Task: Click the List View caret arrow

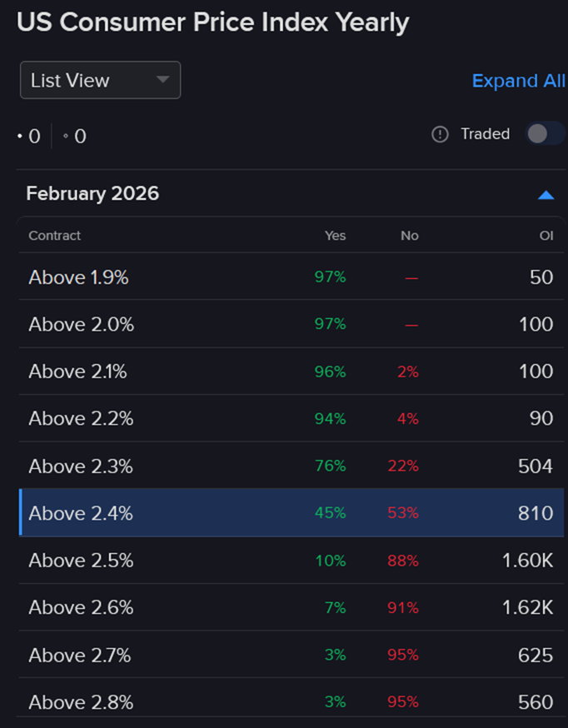Action: (165, 80)
